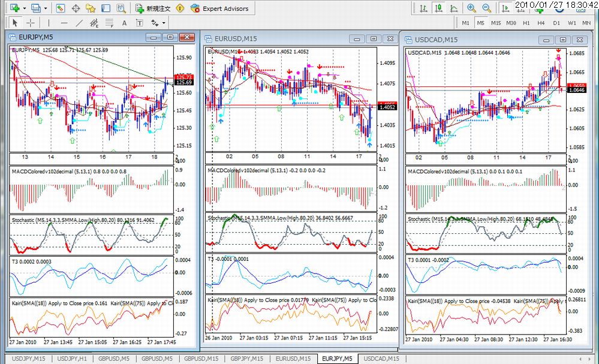
Task: Select the Text Label tool
Action: coord(140,23)
